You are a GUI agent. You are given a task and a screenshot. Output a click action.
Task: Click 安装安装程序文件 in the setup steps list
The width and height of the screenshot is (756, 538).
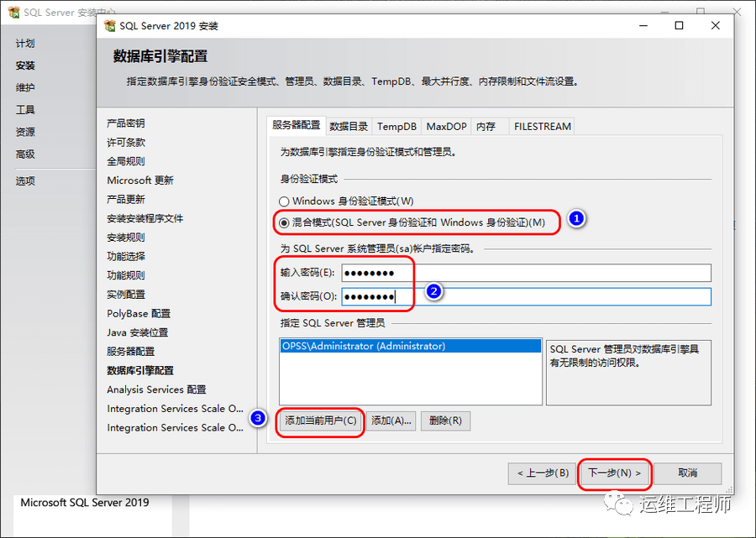coord(145,218)
